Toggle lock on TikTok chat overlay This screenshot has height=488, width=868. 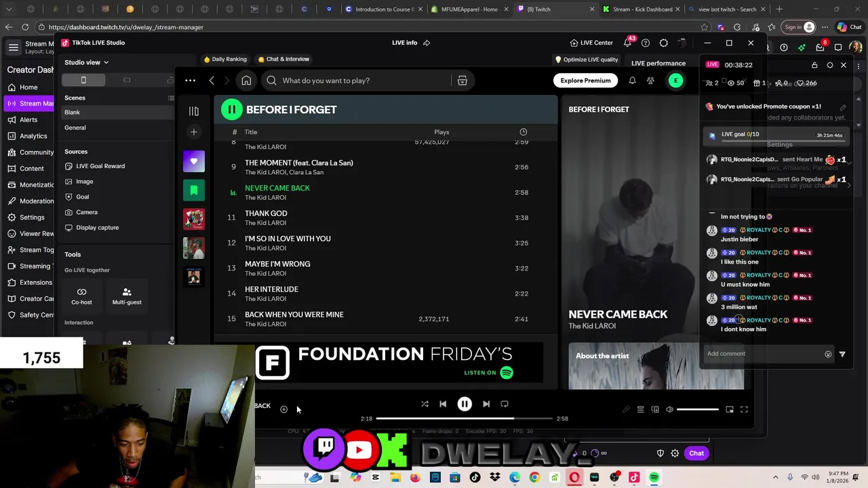814,65
